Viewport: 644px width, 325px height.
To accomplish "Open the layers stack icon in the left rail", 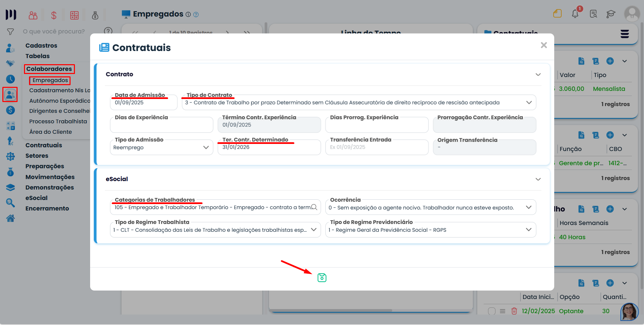I will [x=10, y=187].
